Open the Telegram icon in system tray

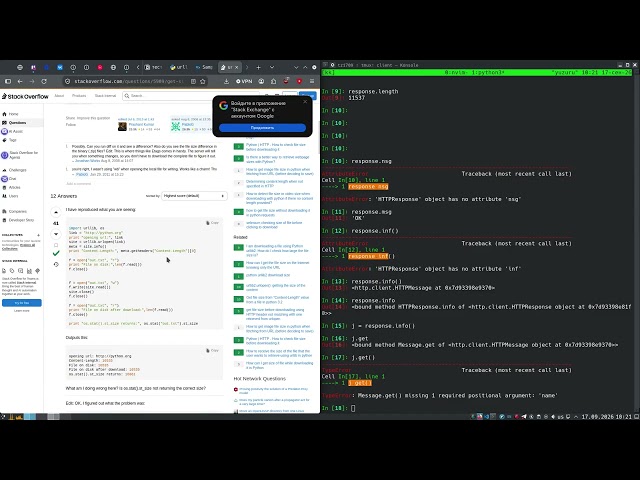pyautogui.click(x=524, y=417)
